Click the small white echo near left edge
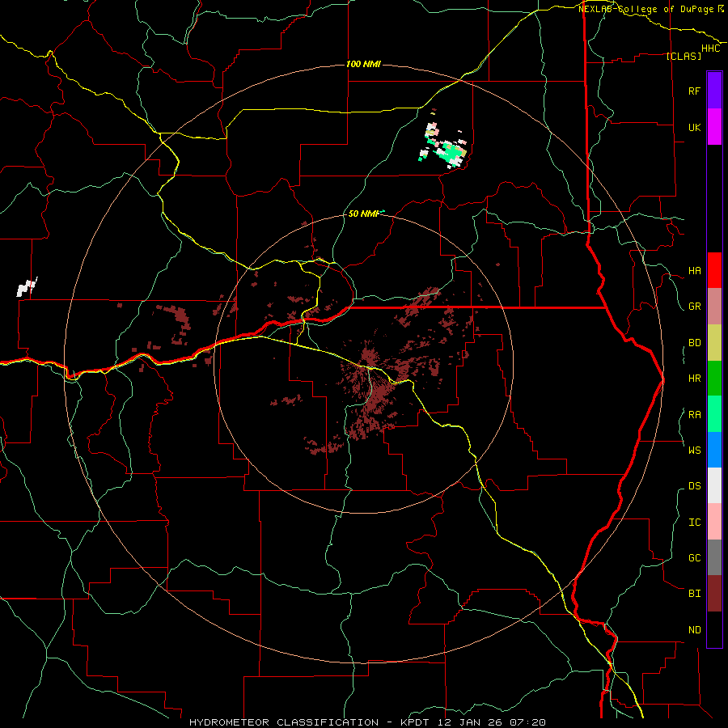 pyautogui.click(x=27, y=287)
